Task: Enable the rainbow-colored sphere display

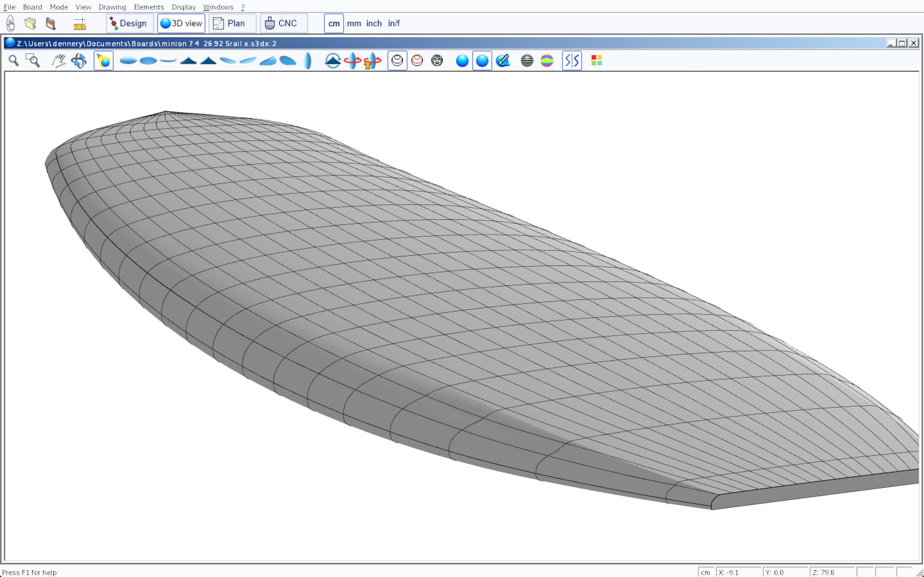Action: [x=547, y=60]
